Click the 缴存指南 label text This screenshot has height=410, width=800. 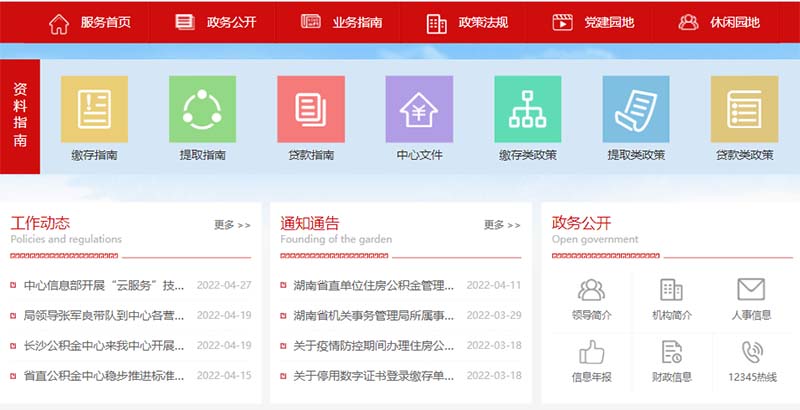click(94, 155)
